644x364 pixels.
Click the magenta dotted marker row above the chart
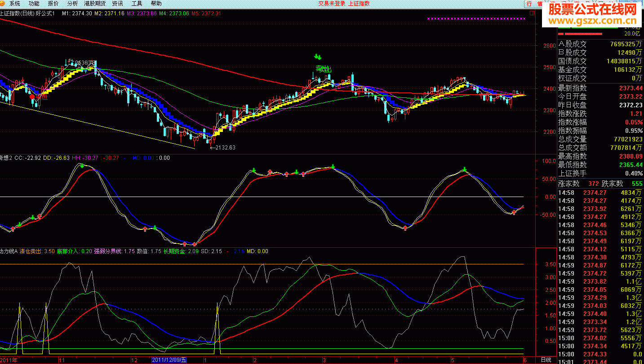(x=476, y=19)
